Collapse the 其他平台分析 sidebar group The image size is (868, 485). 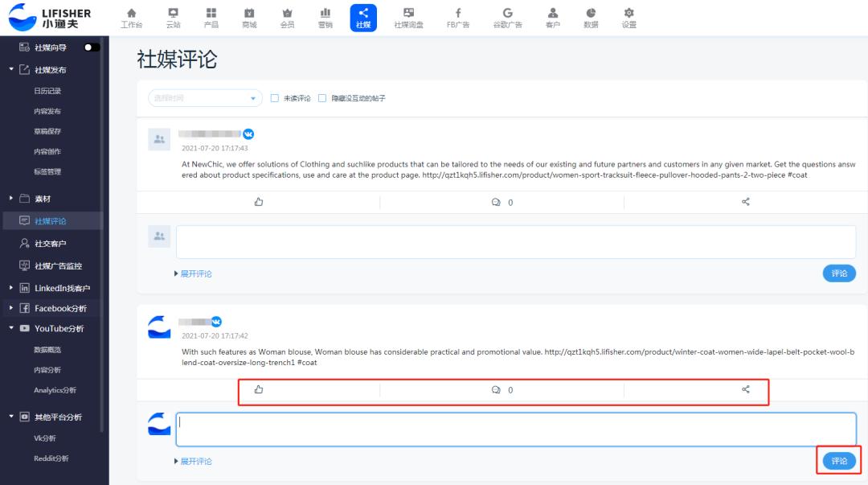tap(11, 417)
